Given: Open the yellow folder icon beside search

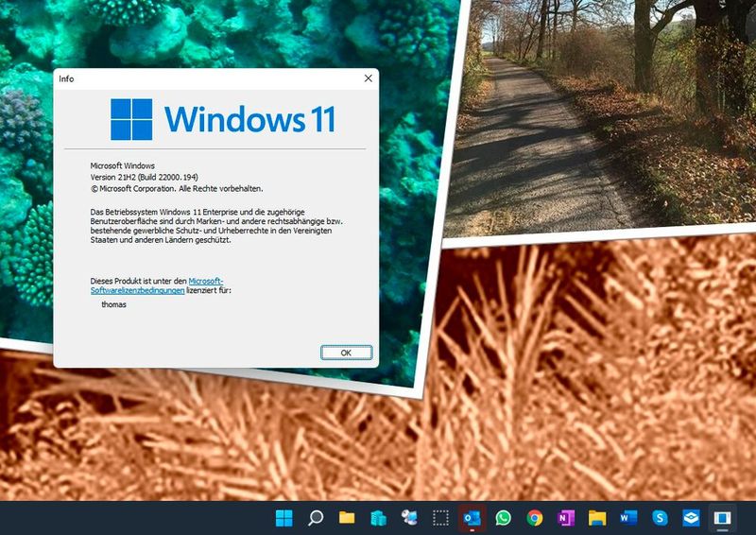Looking at the screenshot, I should [x=347, y=518].
